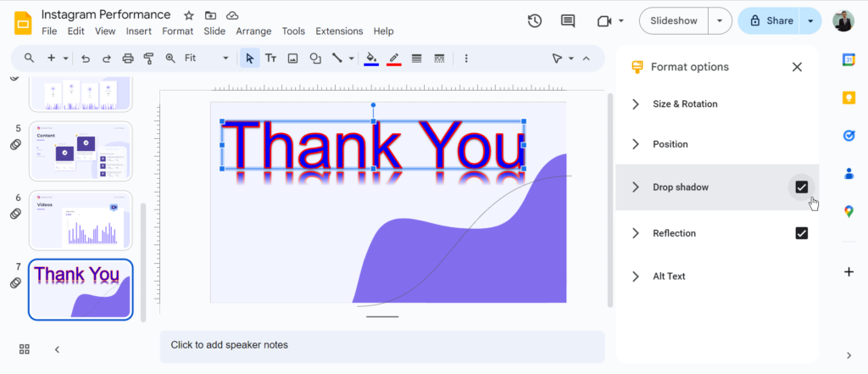The height and width of the screenshot is (374, 868).
Task: Switch to grid view of slides
Action: coord(25,349)
